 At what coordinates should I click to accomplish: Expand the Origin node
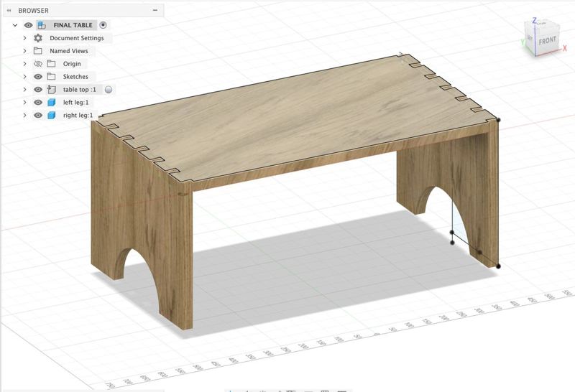click(24, 64)
